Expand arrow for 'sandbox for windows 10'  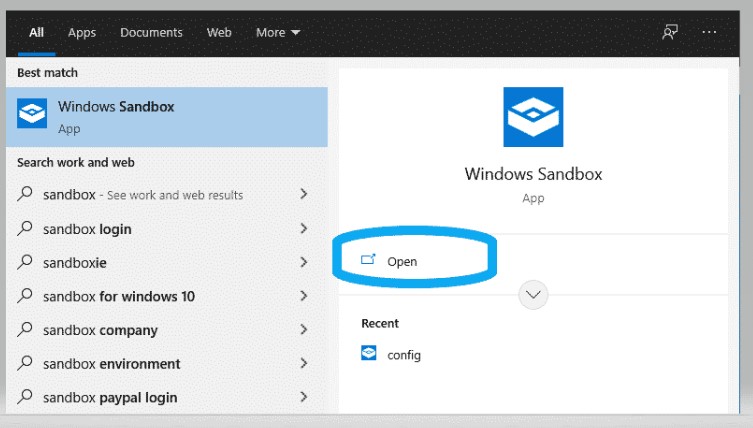tap(304, 295)
